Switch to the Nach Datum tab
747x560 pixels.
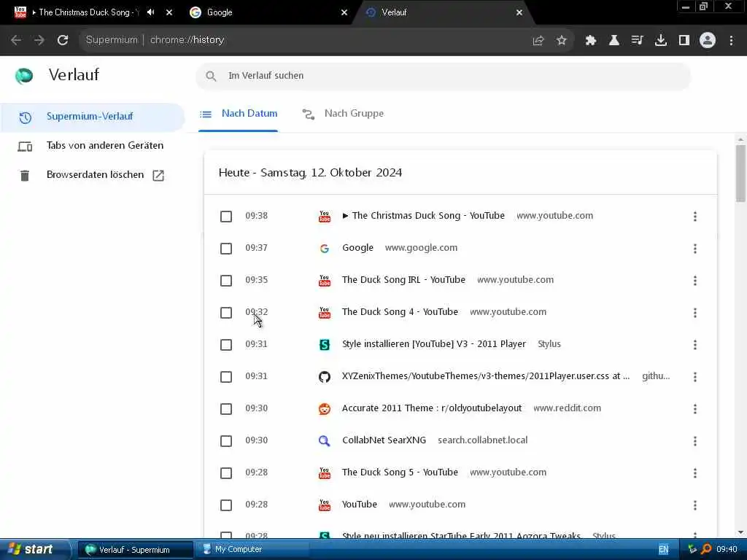tap(239, 114)
